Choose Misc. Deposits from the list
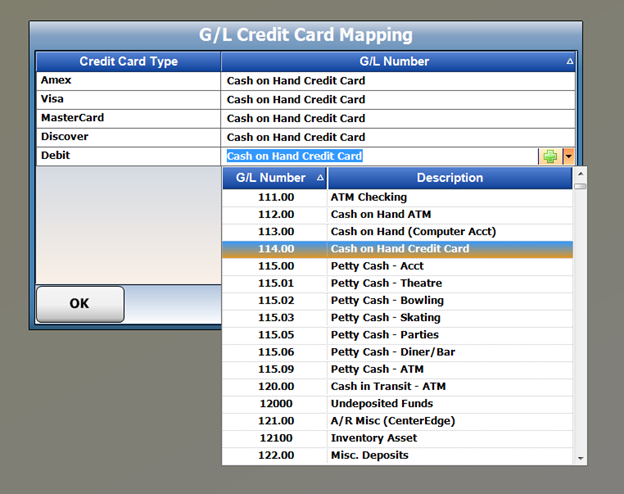The width and height of the screenshot is (624, 494). pos(398,455)
